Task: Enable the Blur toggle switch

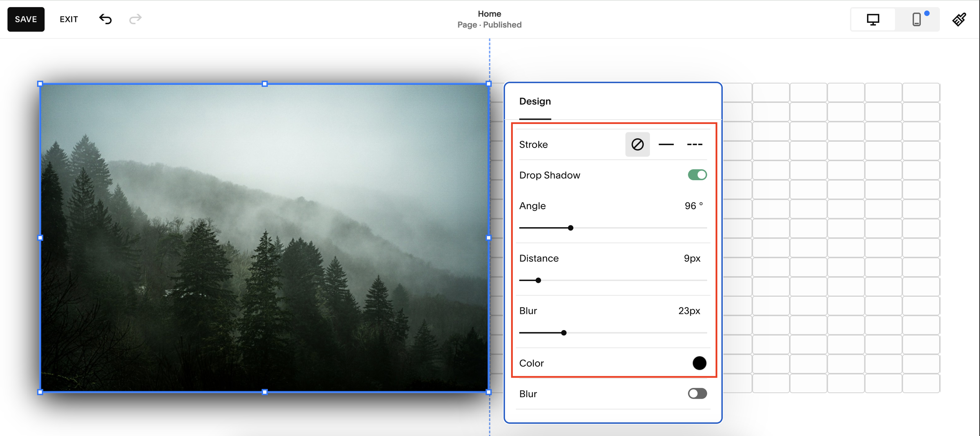Action: pos(697,394)
